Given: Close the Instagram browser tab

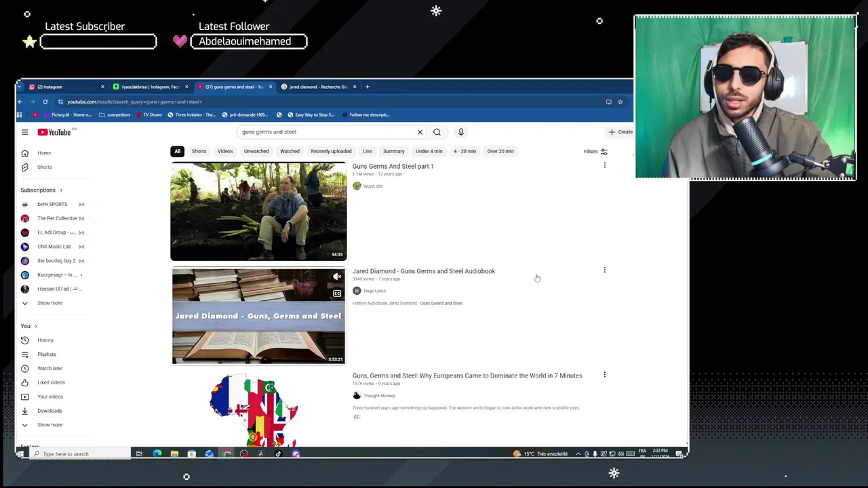Looking at the screenshot, I should coord(102,87).
